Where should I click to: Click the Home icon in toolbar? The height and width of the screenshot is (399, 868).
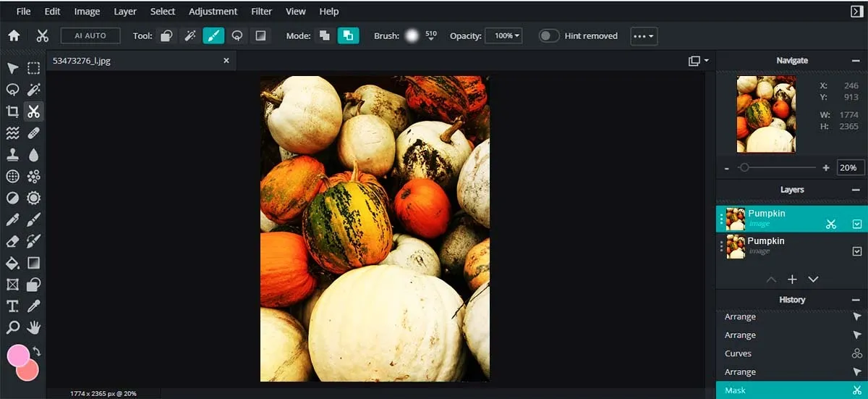(14, 35)
